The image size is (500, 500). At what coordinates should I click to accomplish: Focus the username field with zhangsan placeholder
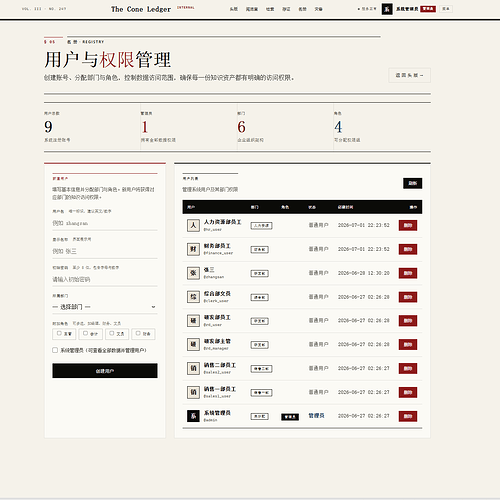[105, 223]
